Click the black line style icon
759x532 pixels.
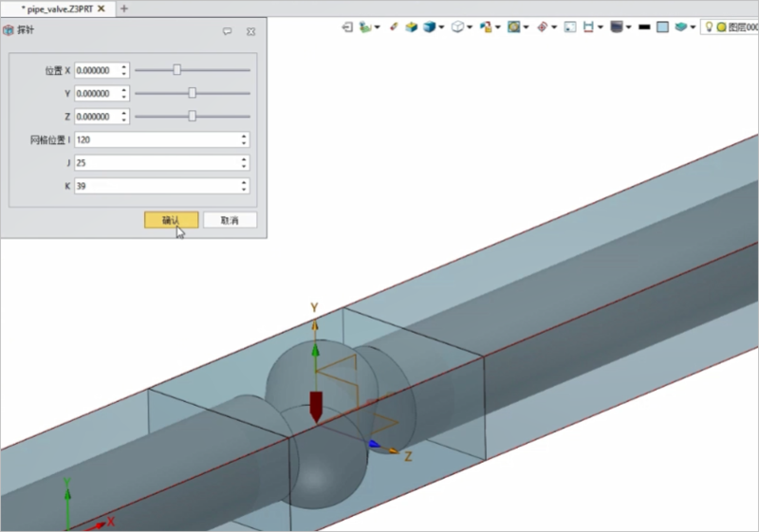tap(644, 28)
